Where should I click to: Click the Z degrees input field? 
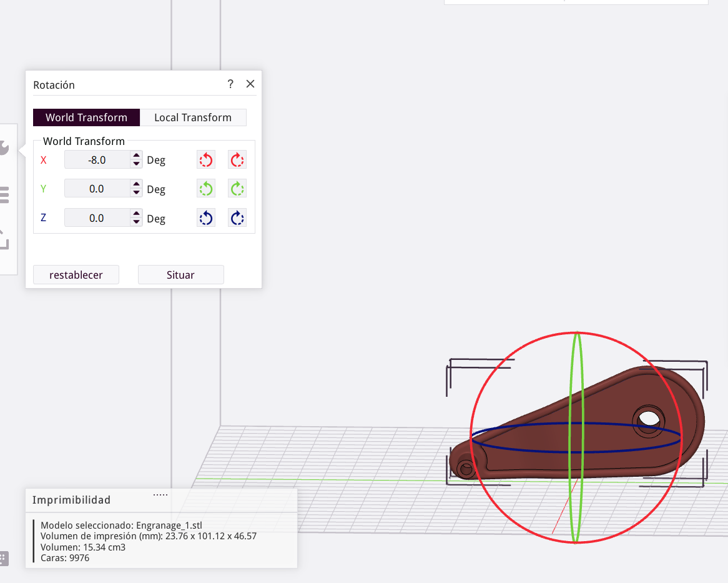[x=97, y=218]
